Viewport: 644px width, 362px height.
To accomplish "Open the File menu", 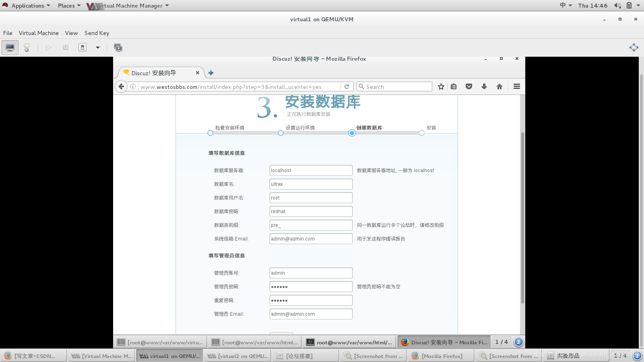I will pyautogui.click(x=8, y=33).
